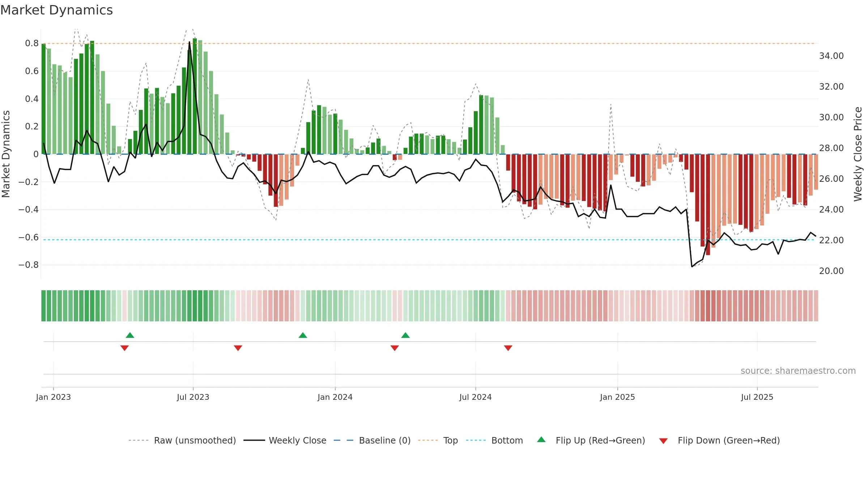Click the Jul 2023 x-axis label
Image resolution: width=868 pixels, height=488 pixels.
tap(193, 397)
